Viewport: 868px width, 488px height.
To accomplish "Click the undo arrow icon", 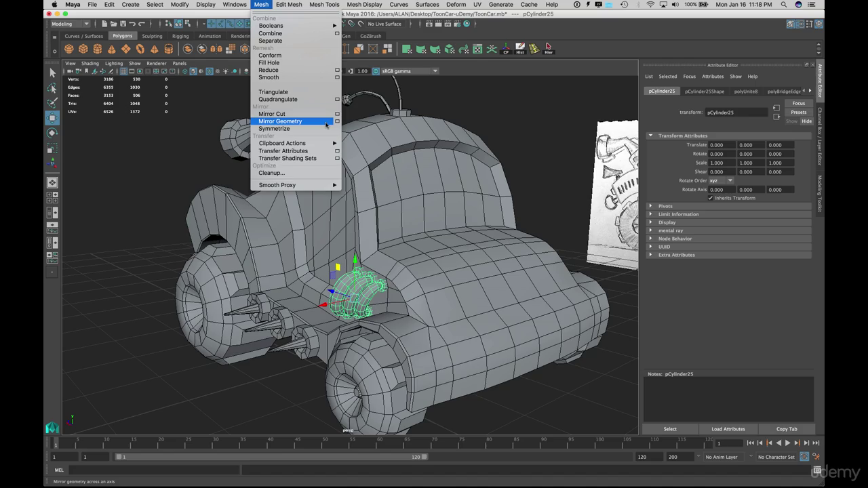I will (133, 24).
